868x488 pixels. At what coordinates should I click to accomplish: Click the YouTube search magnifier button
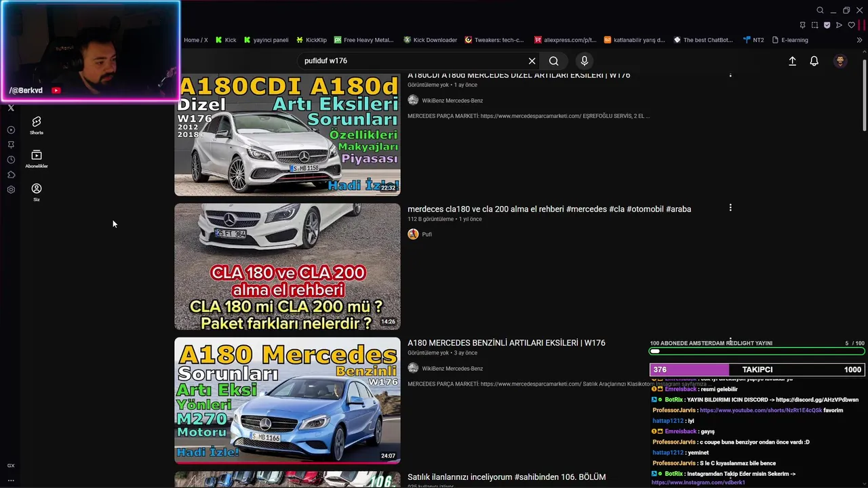(554, 61)
